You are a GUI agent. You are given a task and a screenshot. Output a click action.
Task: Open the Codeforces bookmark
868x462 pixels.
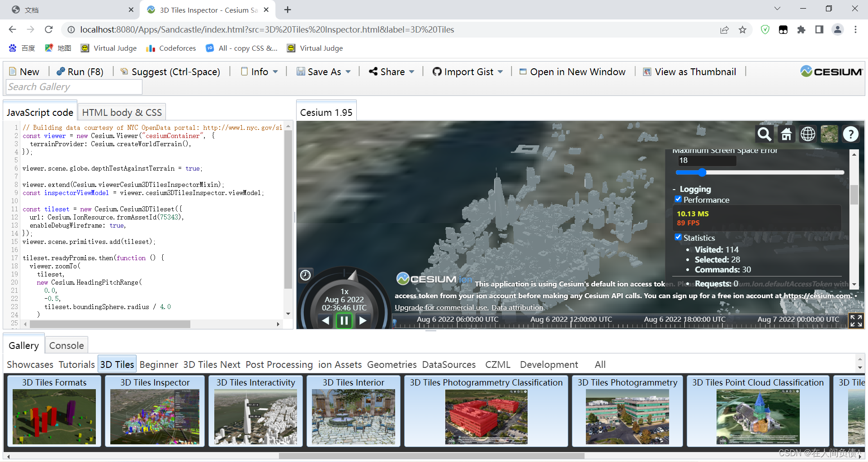(x=171, y=48)
